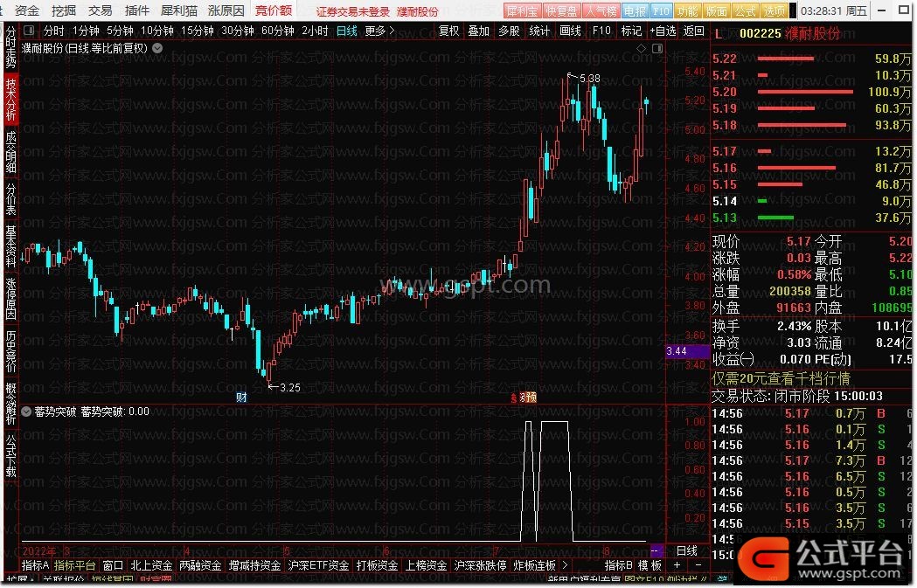Switch to the 15分钟 timeframe
Viewport: 917px width, 588px height.
tap(198, 31)
